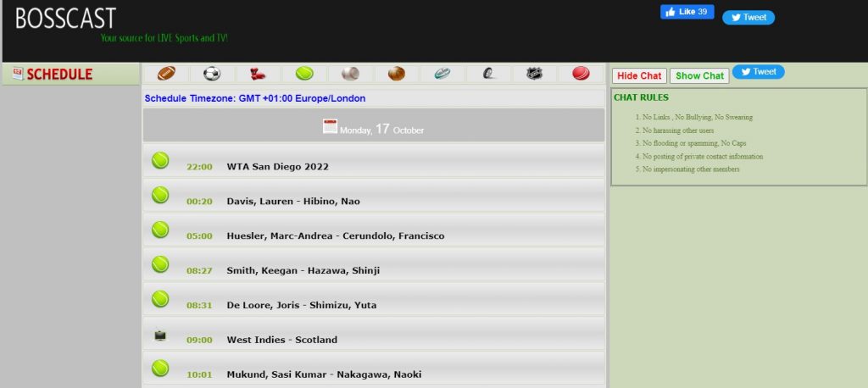Click the Schedule Timezone GMT +01:00 text
The height and width of the screenshot is (388, 868).
[x=255, y=98]
